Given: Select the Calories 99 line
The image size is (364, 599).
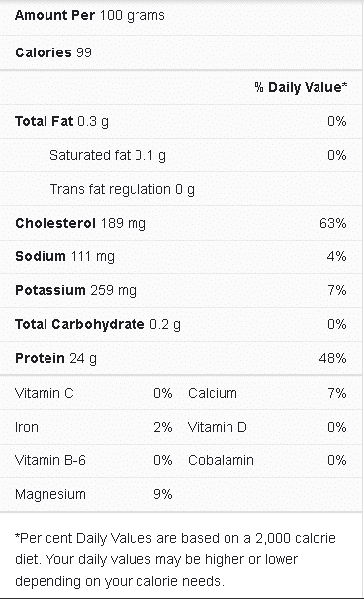Looking at the screenshot, I should tap(181, 52).
